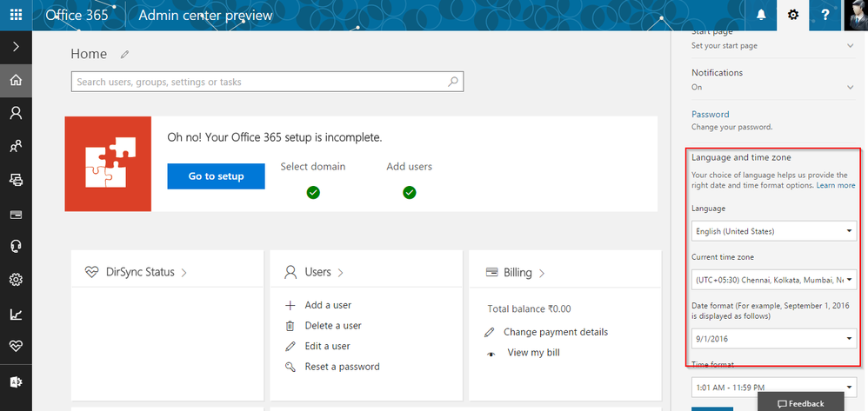Expand the Notifications setting chevron

pos(851,87)
